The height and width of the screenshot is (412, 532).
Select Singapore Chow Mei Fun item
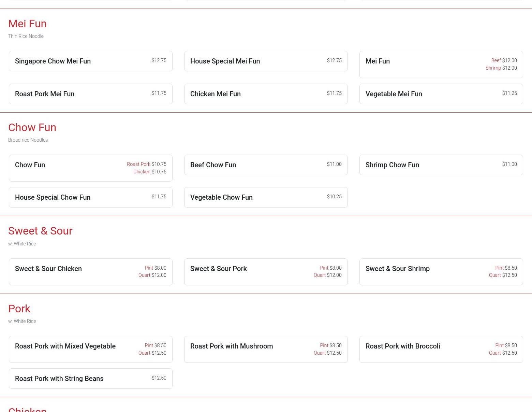pyautogui.click(x=90, y=61)
